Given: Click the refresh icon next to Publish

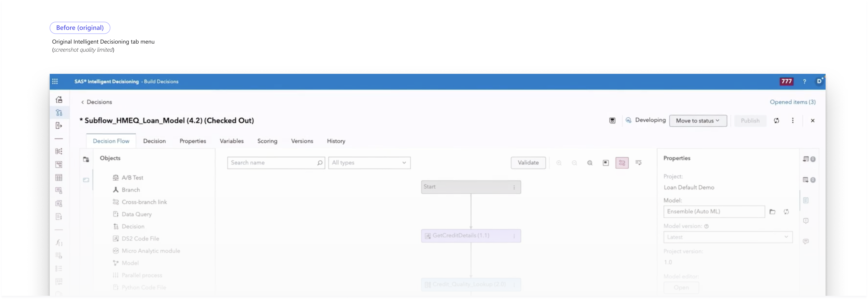Looking at the screenshot, I should click(776, 120).
